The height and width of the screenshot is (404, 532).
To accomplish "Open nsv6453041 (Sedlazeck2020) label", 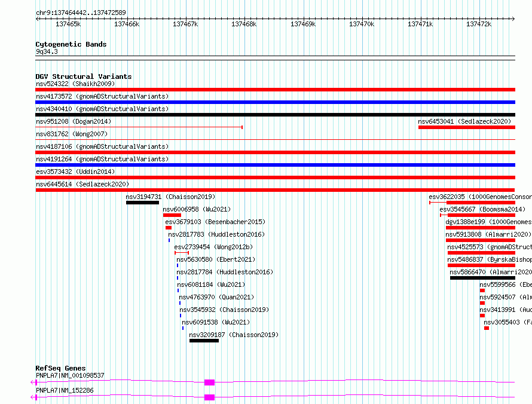I will click(x=464, y=121).
